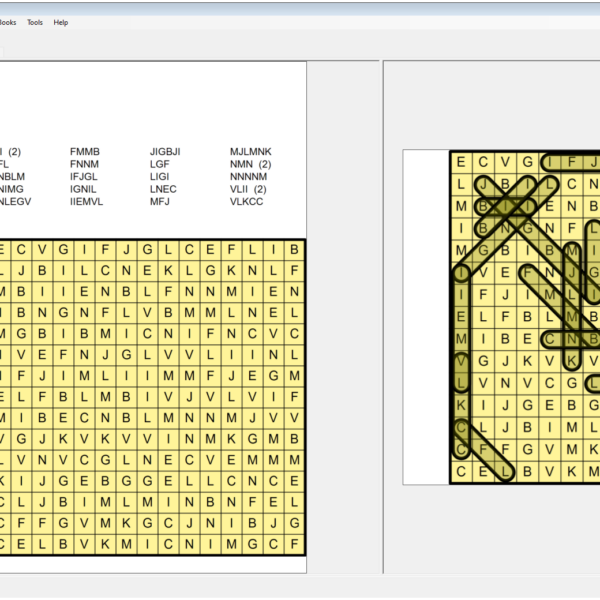The height and width of the screenshot is (600, 600).
Task: Click the LGF word entry
Action: click(x=160, y=164)
